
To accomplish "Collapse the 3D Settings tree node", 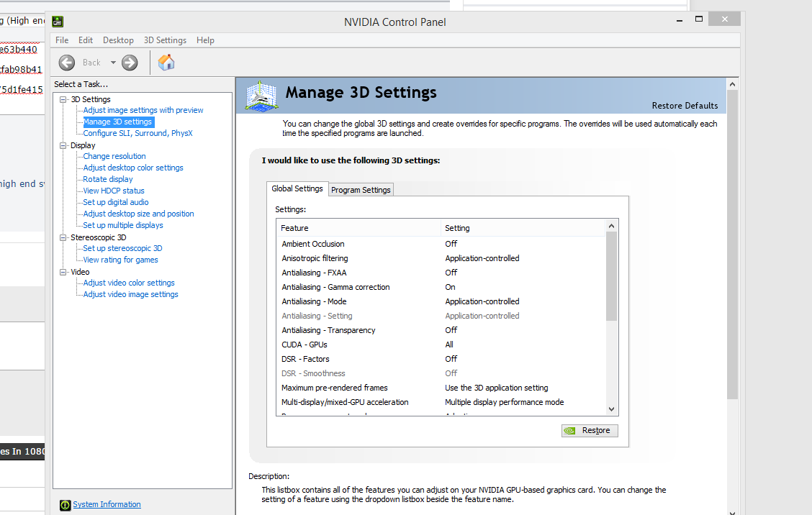I will tap(63, 99).
